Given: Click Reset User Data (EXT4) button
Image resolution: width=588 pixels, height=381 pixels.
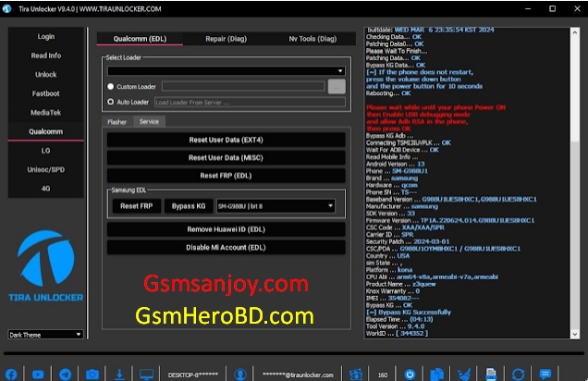Looking at the screenshot, I should tap(227, 140).
